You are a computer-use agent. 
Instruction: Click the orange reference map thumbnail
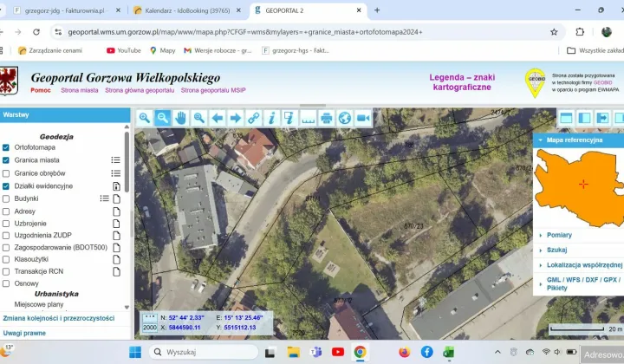[579, 188]
